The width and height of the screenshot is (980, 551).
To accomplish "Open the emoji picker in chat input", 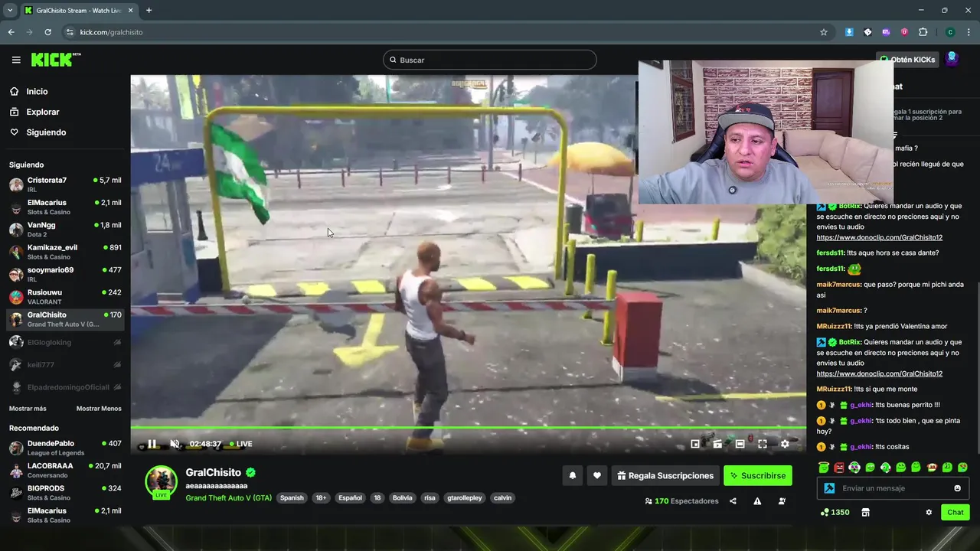I will 957,488.
